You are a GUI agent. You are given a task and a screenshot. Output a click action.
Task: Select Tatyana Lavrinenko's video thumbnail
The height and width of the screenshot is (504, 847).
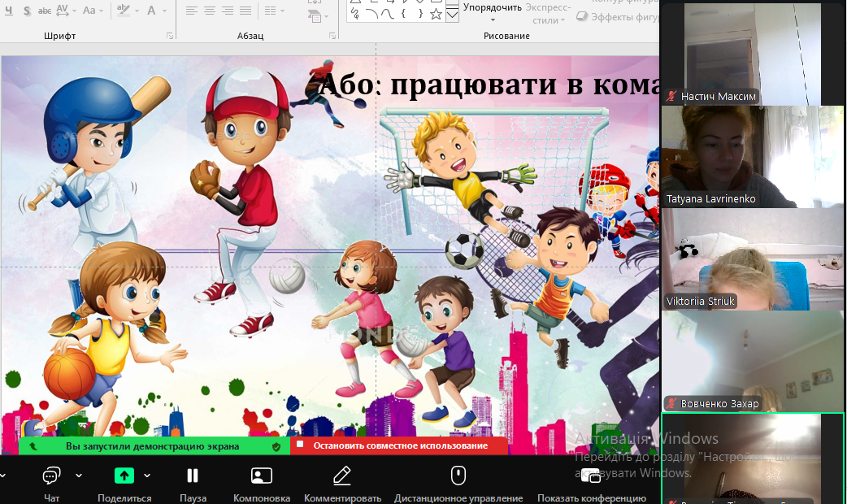[x=741, y=156]
